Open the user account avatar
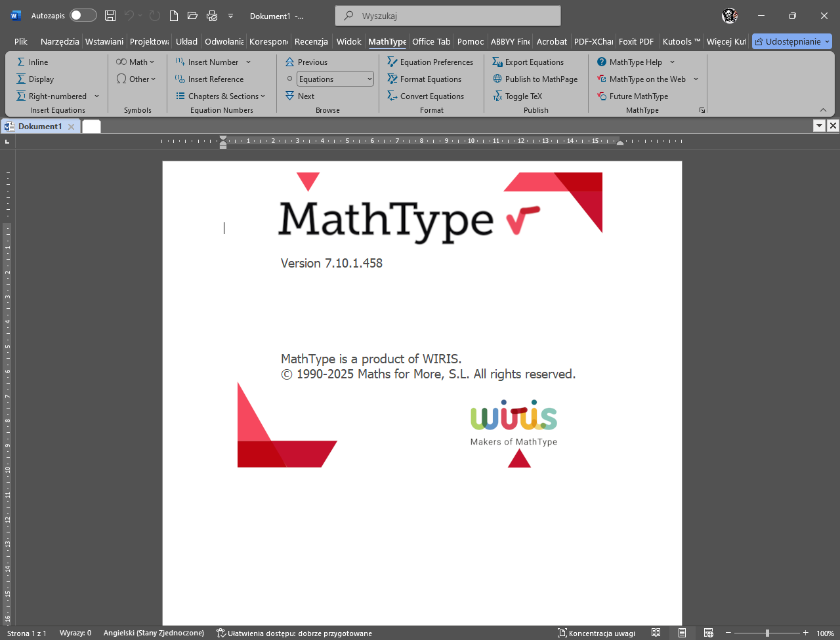The height and width of the screenshot is (640, 840). (729, 16)
